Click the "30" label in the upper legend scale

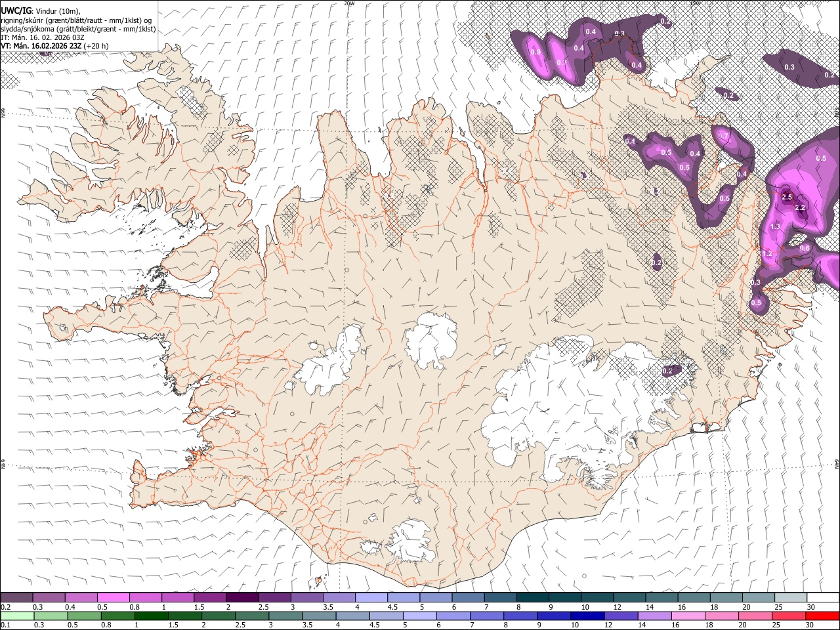[x=811, y=607]
